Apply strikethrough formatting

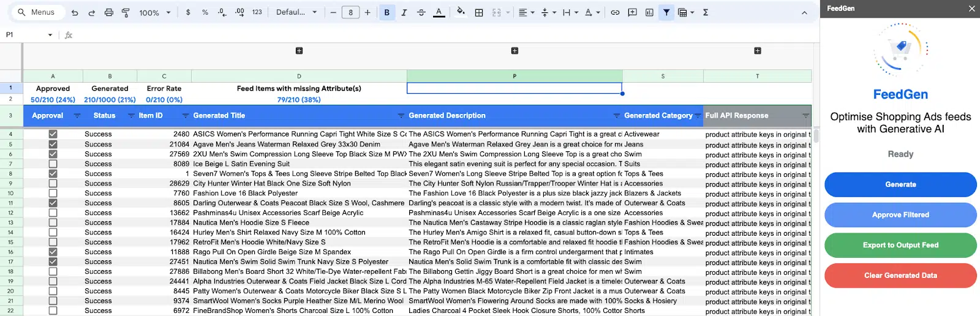[421, 12]
